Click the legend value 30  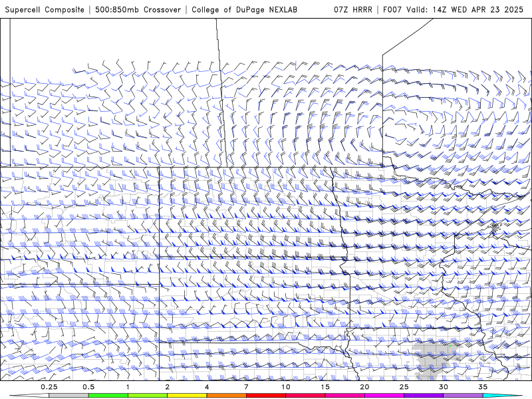tap(444, 387)
